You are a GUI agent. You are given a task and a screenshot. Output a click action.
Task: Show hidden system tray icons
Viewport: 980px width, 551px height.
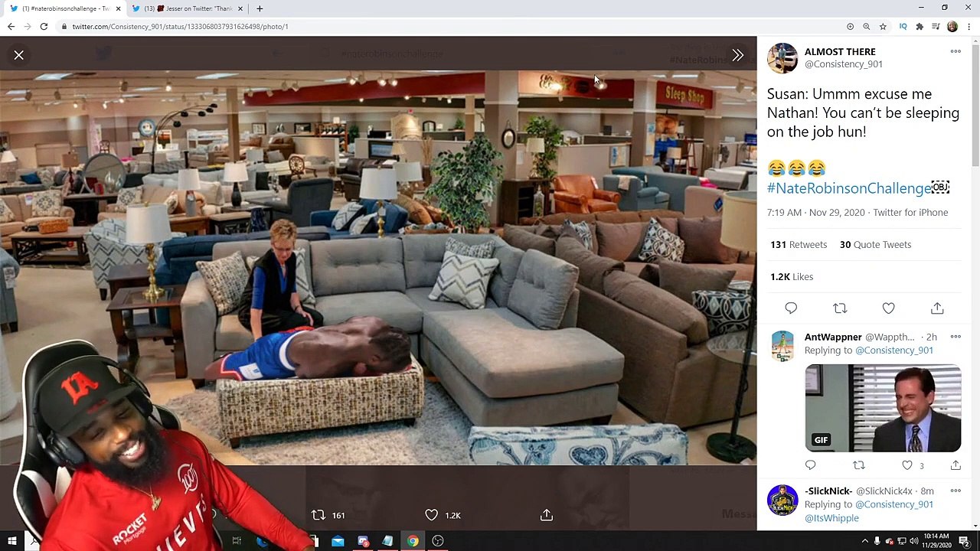coord(865,541)
